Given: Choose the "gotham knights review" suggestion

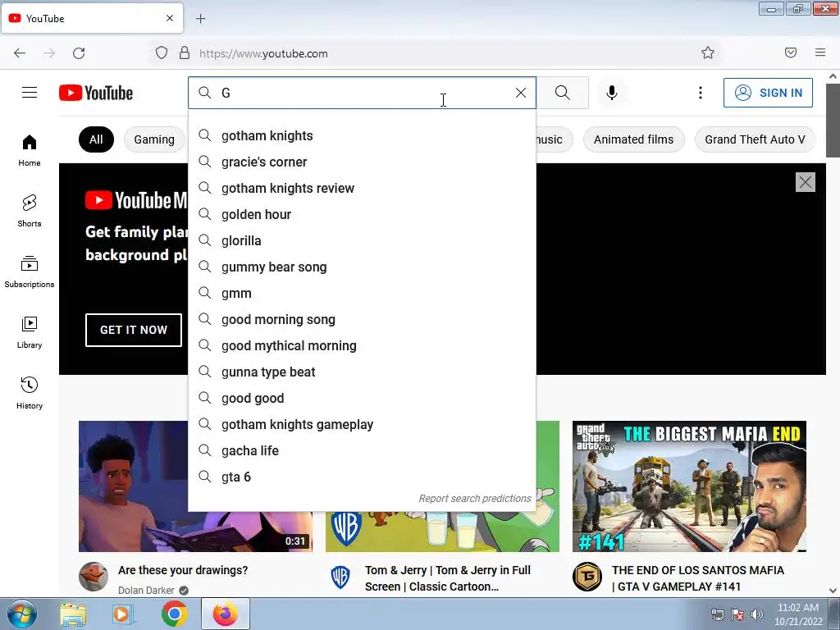Looking at the screenshot, I should 362,188.
